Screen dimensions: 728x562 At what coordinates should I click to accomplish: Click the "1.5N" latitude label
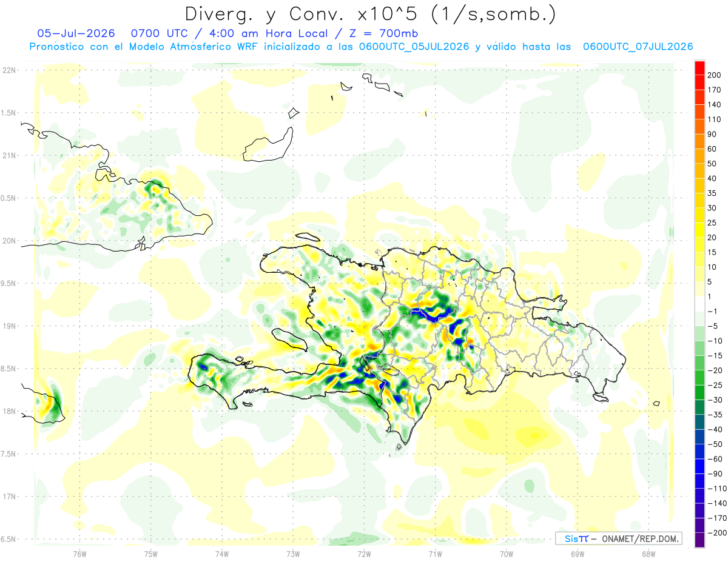(10, 113)
